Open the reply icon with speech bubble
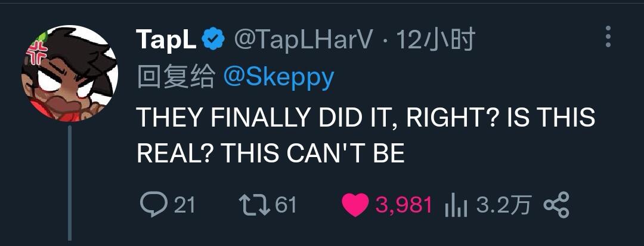 click(154, 204)
